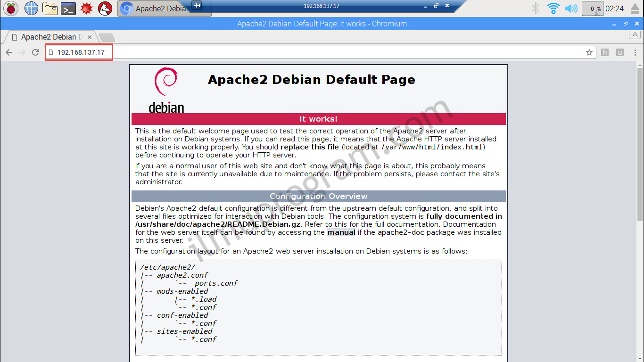The width and height of the screenshot is (644, 362).
Task: Open the Mathematica red spiky icon
Action: click(87, 8)
